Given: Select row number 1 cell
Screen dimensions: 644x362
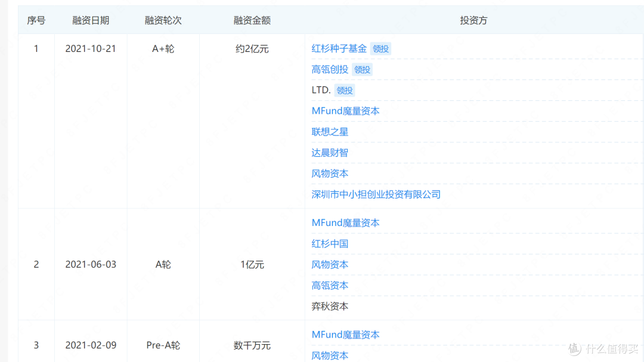Looking at the screenshot, I should point(36,48).
